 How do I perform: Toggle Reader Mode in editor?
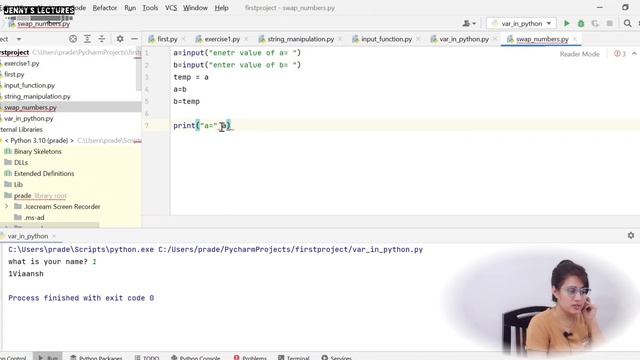579,54
